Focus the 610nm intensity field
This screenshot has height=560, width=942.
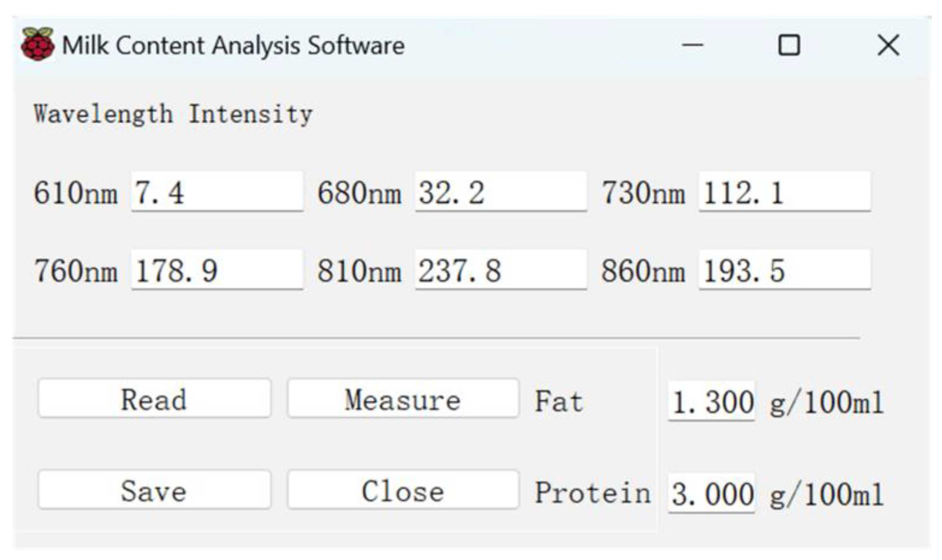[x=217, y=192]
